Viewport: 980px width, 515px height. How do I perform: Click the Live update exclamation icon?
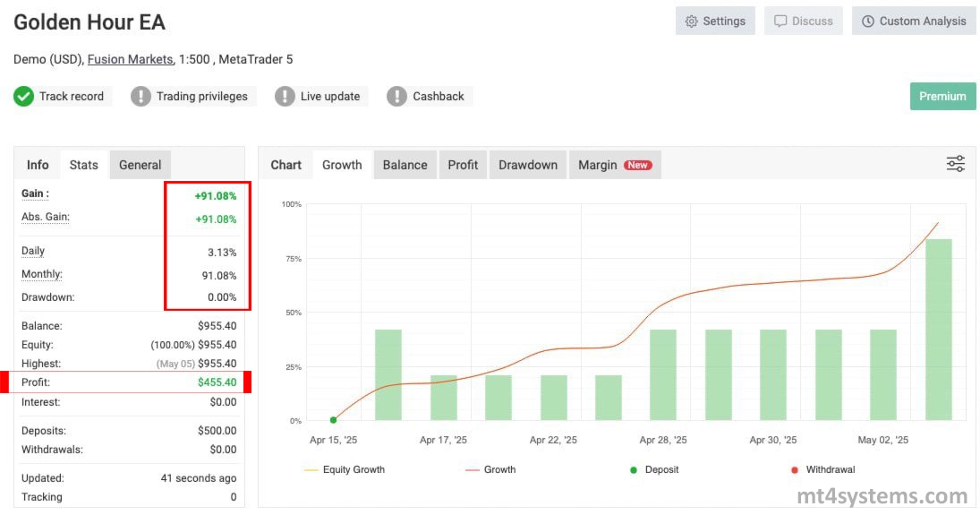pyautogui.click(x=285, y=97)
